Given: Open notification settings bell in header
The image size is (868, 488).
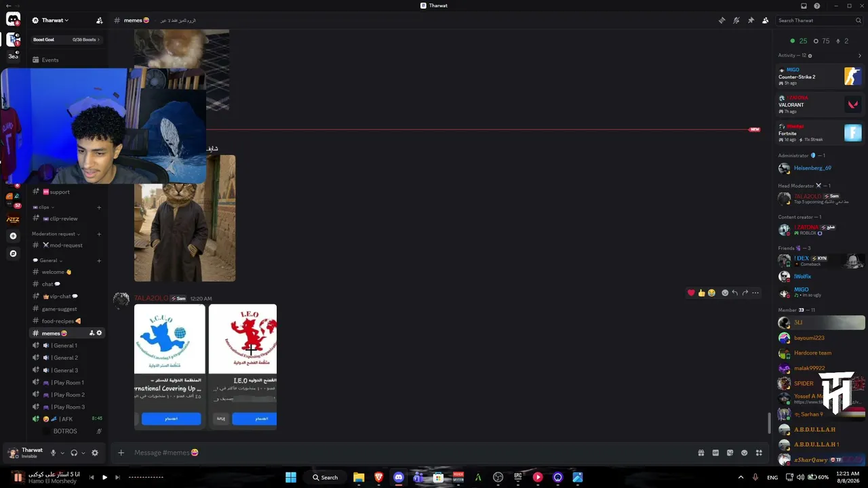Looking at the screenshot, I should (x=736, y=20).
